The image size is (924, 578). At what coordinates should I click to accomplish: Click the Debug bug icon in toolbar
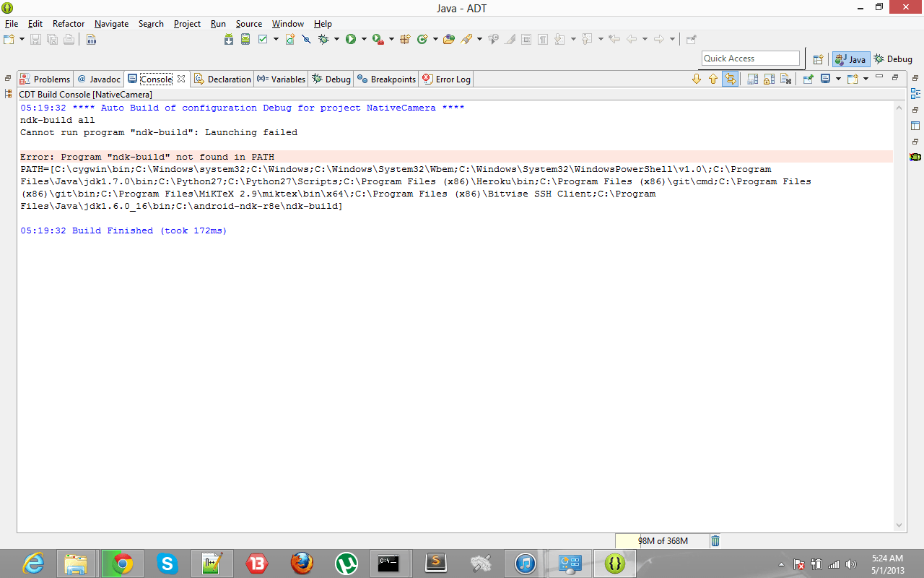pos(323,39)
